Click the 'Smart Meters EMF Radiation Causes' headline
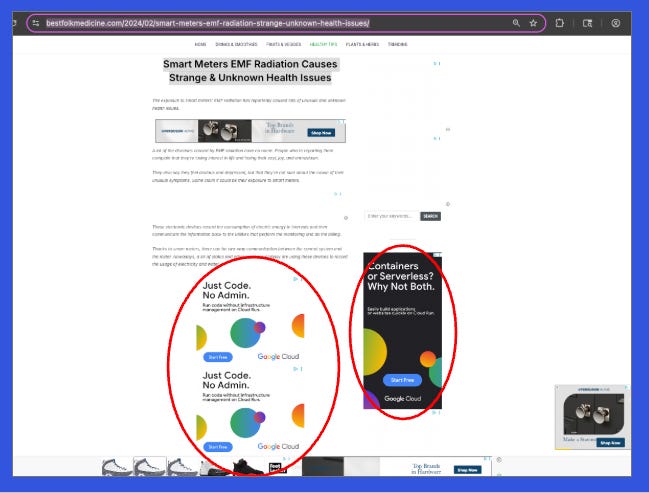Viewport: 649px width, 493px height. point(250,64)
